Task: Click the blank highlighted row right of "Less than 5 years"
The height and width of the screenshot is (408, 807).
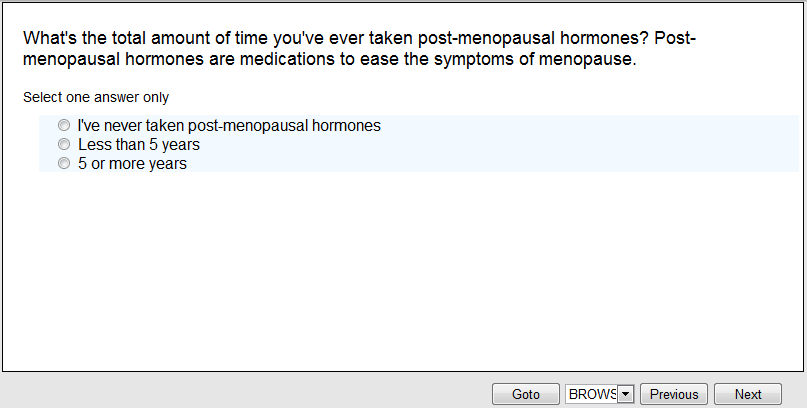Action: [x=500, y=145]
